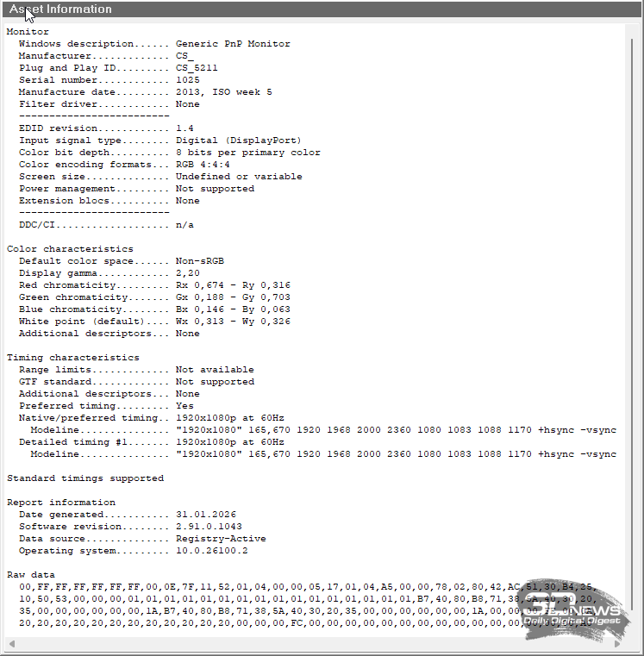Click the Raw data section heading

click(x=30, y=575)
